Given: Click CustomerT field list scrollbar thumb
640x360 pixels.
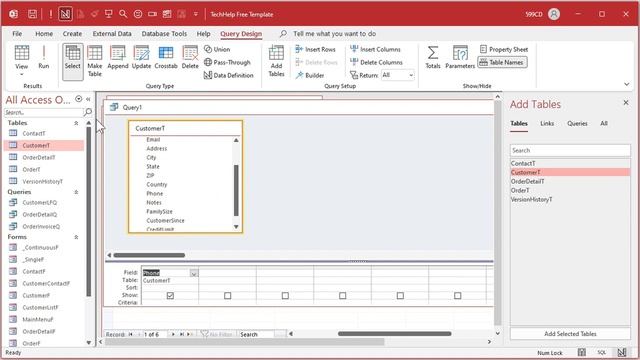Looking at the screenshot, I should (236, 190).
